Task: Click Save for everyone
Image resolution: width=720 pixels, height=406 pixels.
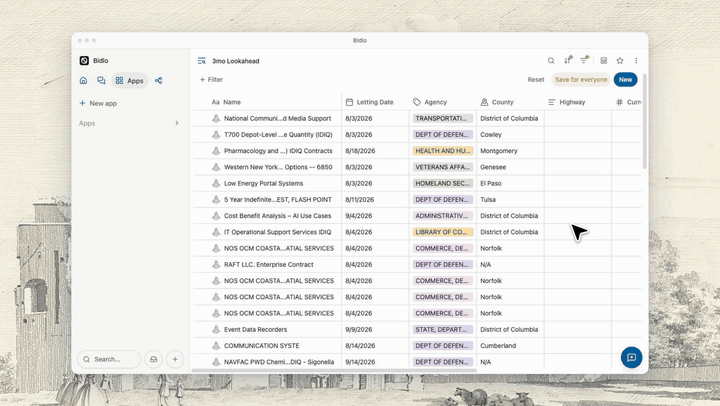Action: click(581, 79)
